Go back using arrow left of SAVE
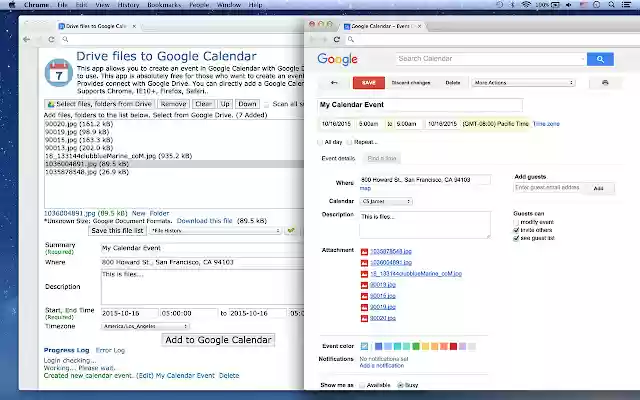 point(334,82)
